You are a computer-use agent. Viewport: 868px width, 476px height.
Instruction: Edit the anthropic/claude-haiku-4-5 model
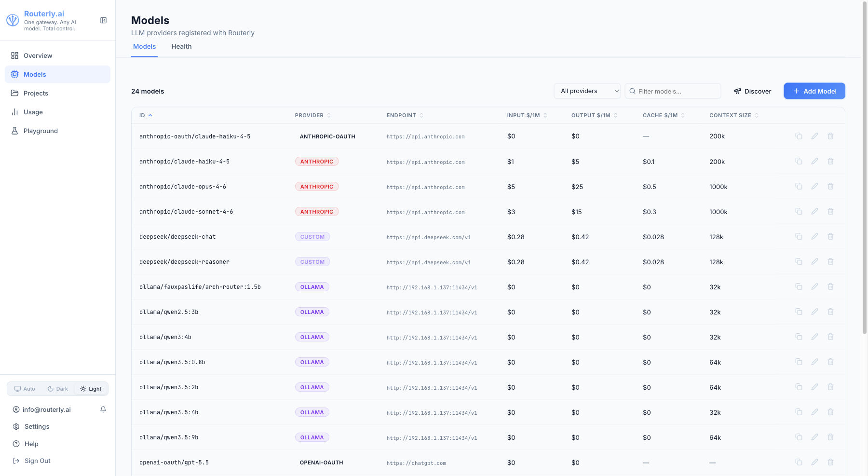pyautogui.click(x=814, y=161)
